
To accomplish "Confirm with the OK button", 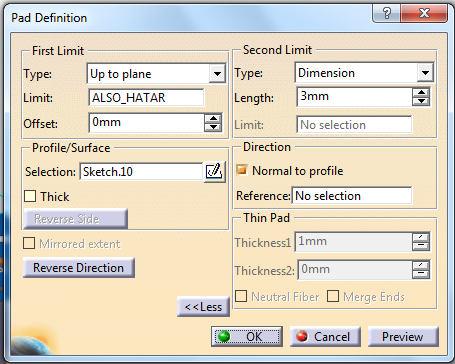I will tap(247, 336).
